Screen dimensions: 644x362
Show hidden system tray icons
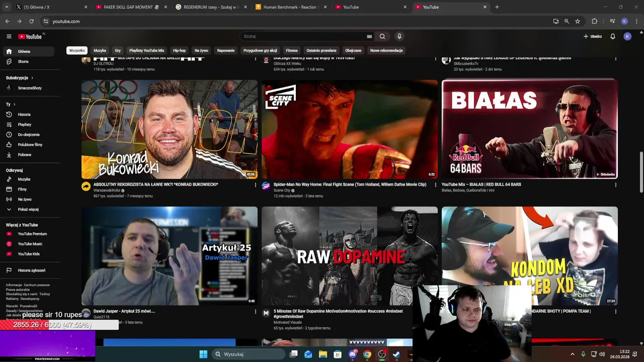pyautogui.click(x=572, y=354)
